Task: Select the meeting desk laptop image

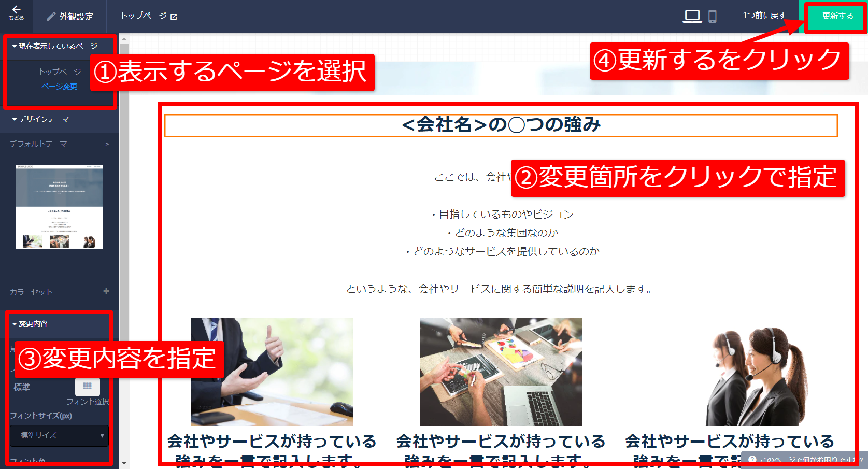Action: click(501, 372)
